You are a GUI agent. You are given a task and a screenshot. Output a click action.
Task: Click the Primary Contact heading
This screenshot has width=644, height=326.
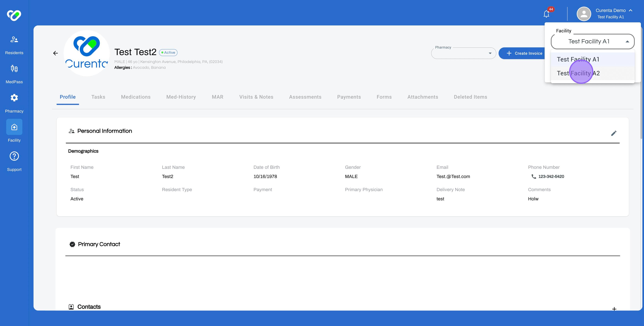tap(99, 244)
